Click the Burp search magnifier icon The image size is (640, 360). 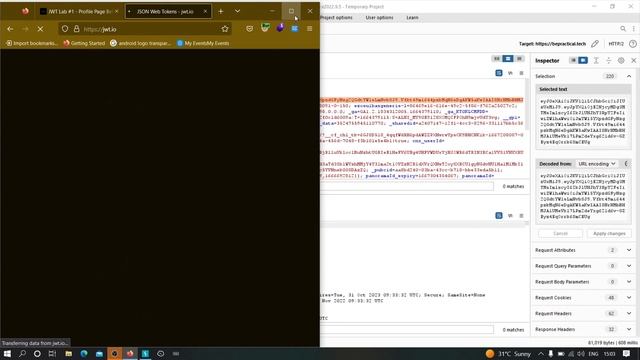pos(623,29)
